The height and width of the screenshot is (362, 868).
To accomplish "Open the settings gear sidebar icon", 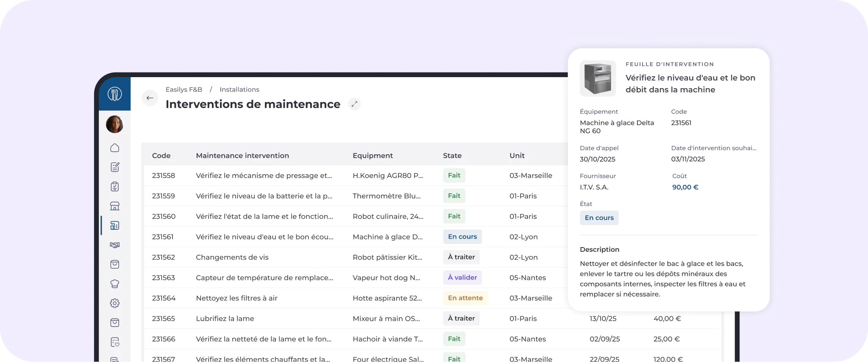I will click(x=114, y=303).
